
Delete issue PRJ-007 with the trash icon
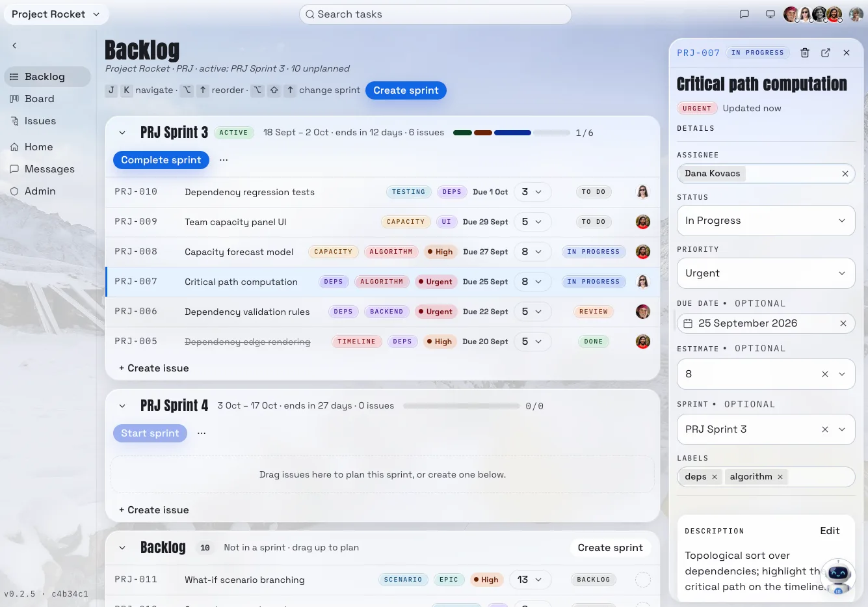pyautogui.click(x=805, y=53)
